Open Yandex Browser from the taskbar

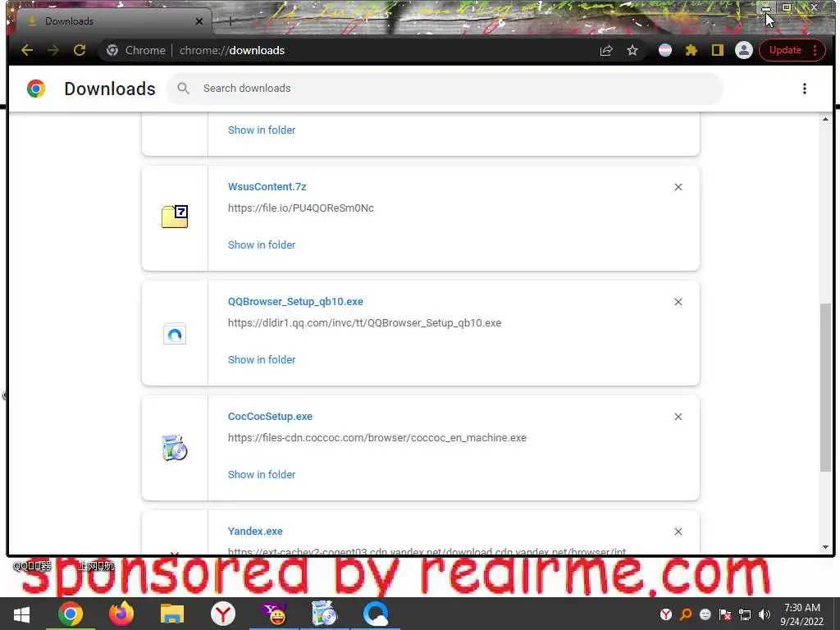click(x=223, y=614)
